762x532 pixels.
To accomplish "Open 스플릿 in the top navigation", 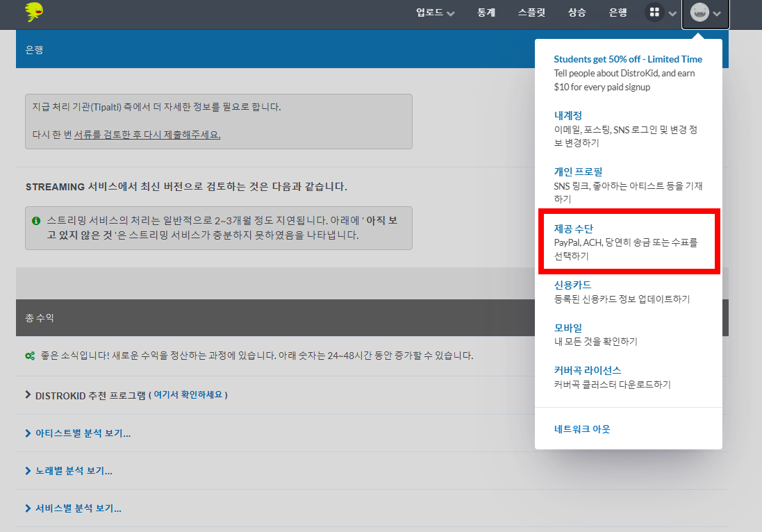I will 531,12.
